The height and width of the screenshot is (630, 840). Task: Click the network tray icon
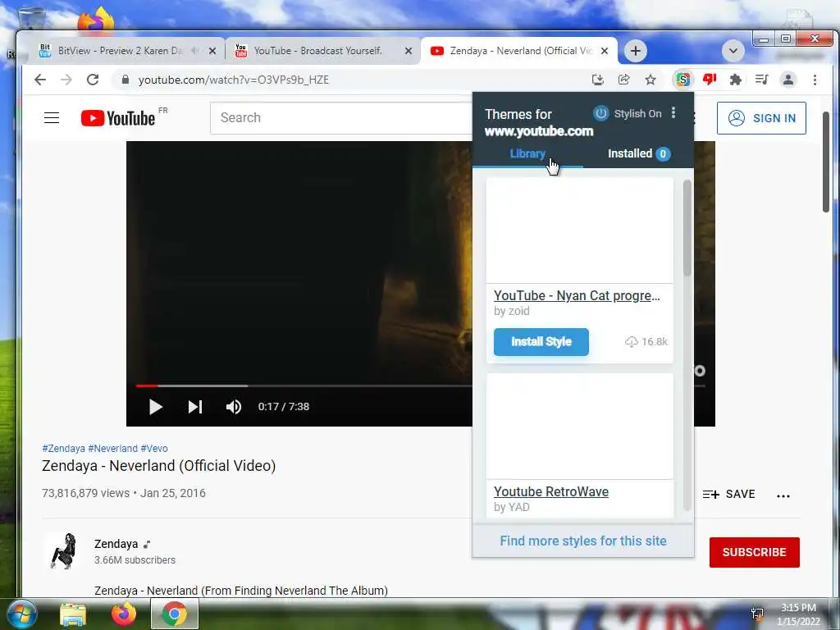point(757,614)
